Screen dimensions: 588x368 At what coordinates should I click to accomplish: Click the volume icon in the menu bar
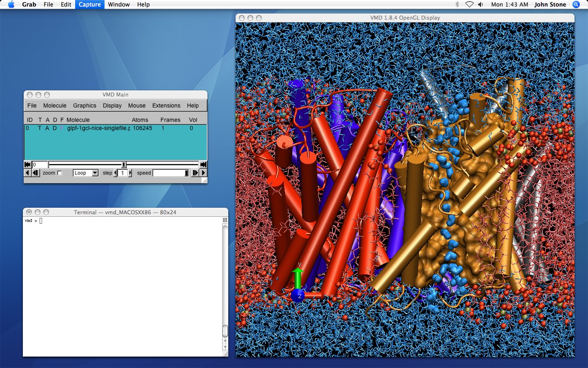(481, 4)
